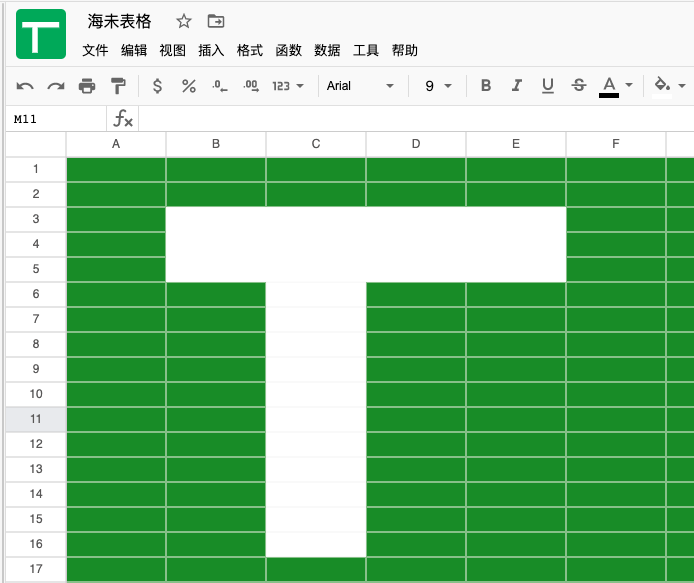
Task: Print the spreadsheet using the printer icon
Action: [87, 86]
